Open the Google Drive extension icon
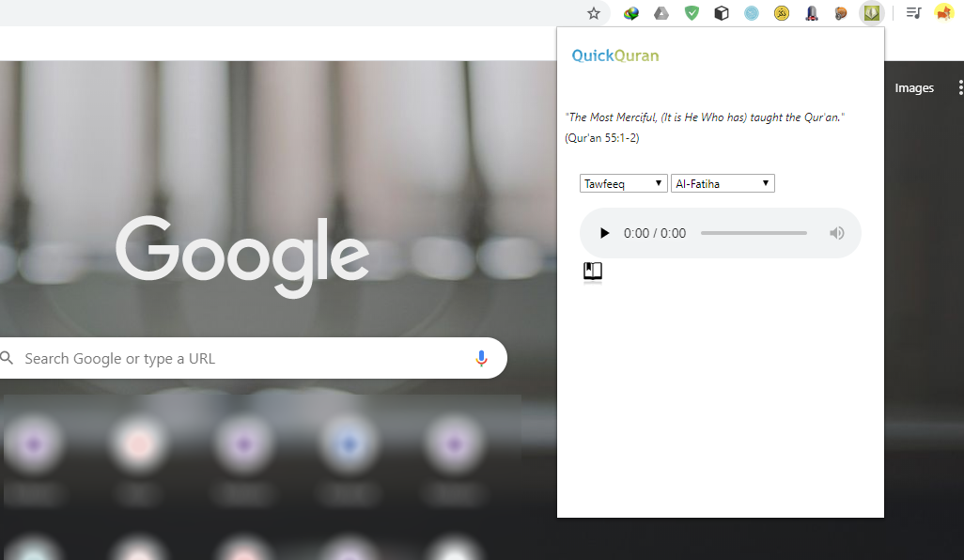 tap(661, 13)
